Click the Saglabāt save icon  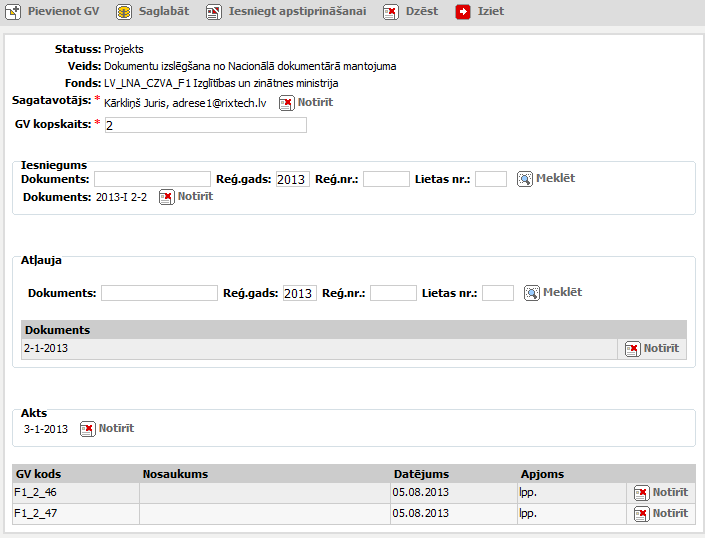pyautogui.click(x=123, y=12)
